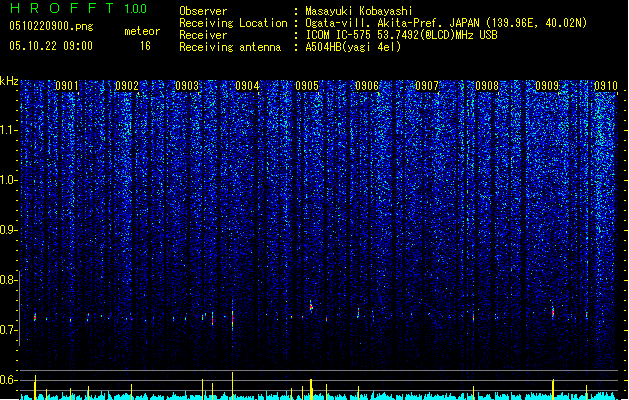Click the 'Observer' field label

203,11
